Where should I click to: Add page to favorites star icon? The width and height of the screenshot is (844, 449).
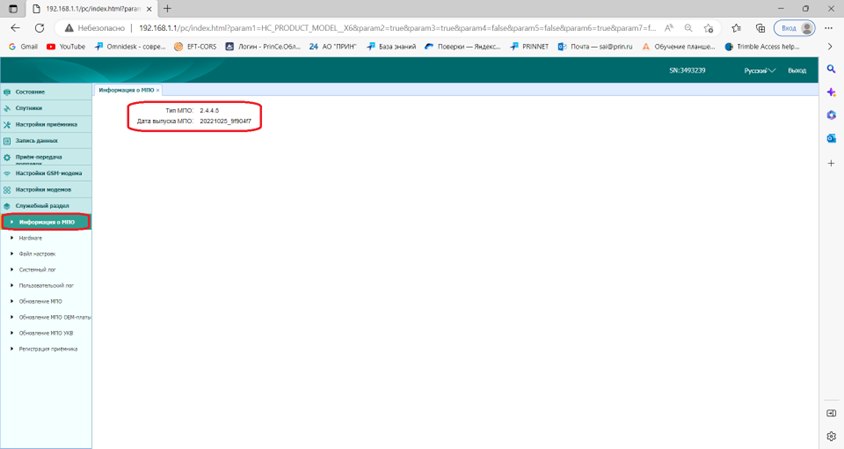(708, 28)
